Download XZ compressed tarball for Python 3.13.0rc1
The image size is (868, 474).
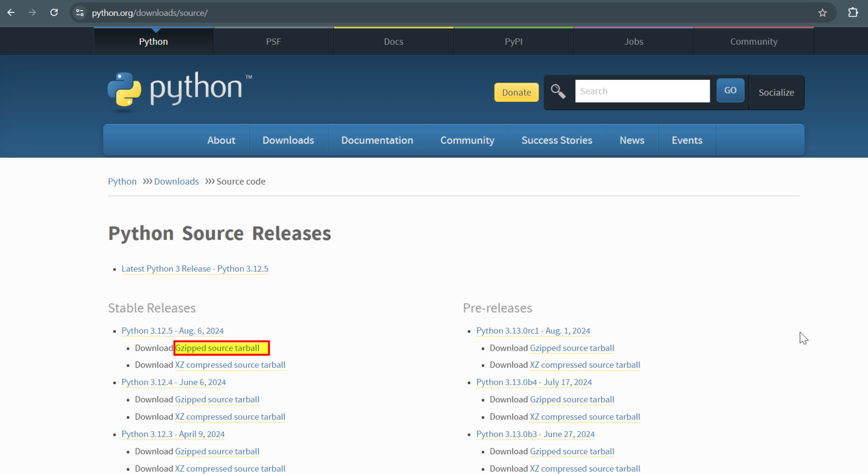click(x=585, y=365)
